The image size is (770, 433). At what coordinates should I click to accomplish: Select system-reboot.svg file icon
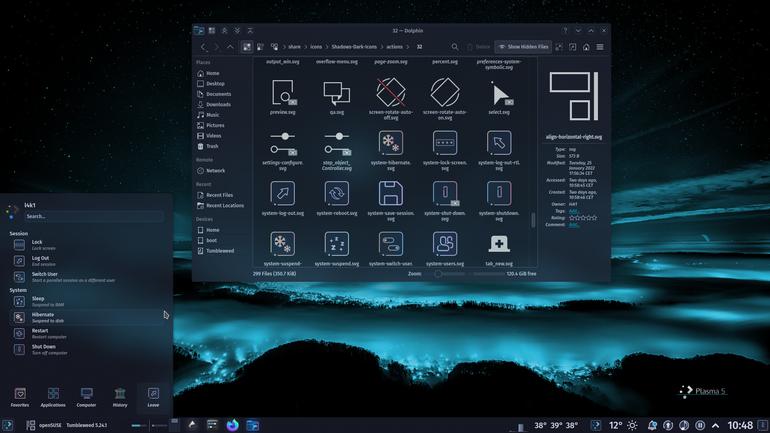[x=337, y=193]
